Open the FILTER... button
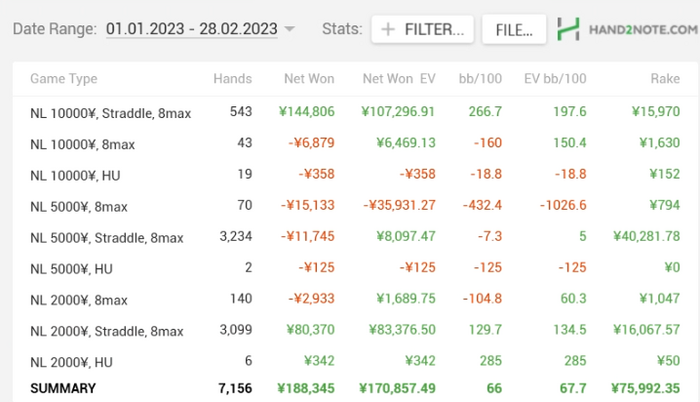The height and width of the screenshot is (402, 700). pyautogui.click(x=422, y=30)
